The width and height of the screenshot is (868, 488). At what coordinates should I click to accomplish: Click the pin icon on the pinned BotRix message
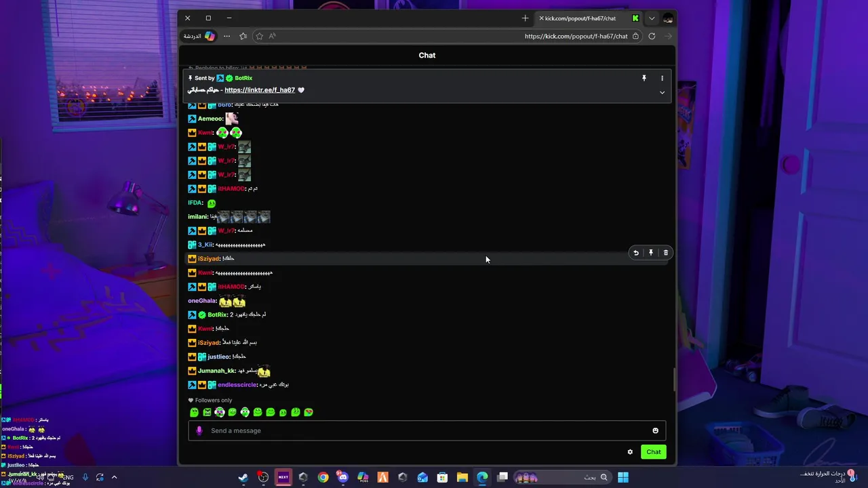pos(644,78)
